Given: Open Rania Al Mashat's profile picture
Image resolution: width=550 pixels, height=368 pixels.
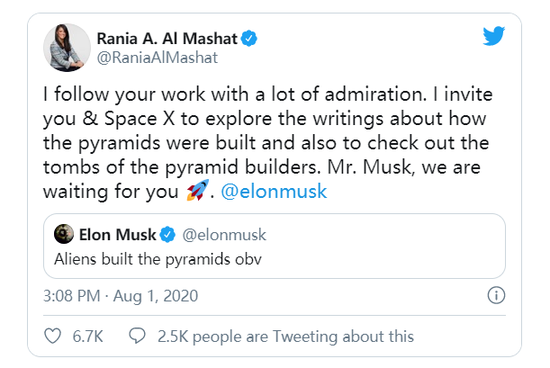Looking at the screenshot, I should tap(67, 47).
